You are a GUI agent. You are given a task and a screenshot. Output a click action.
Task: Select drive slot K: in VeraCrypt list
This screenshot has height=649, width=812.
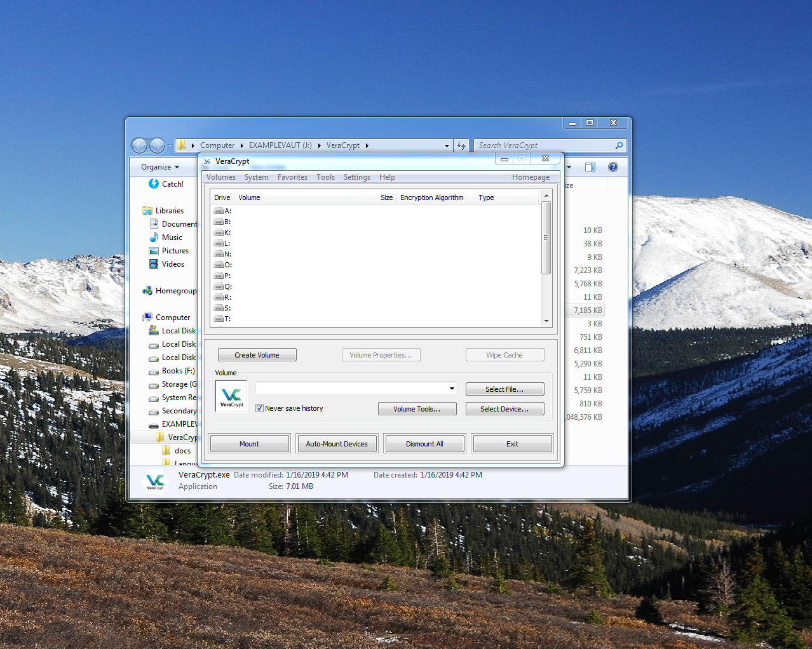(223, 232)
